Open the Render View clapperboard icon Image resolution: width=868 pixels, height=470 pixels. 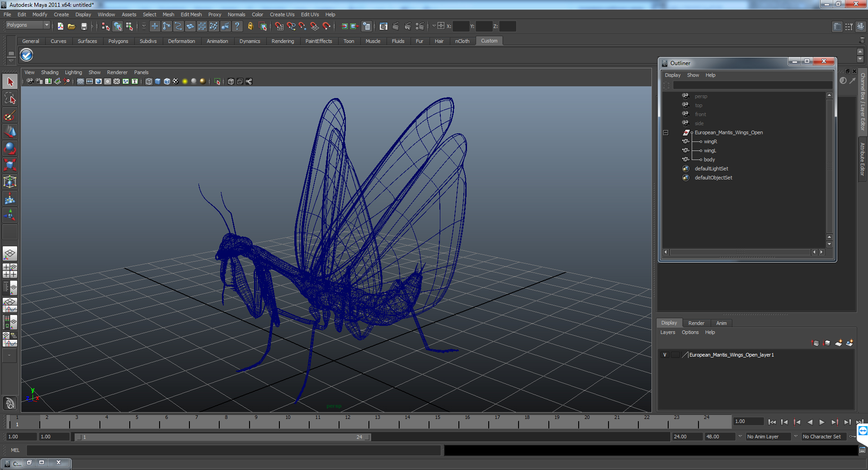pyautogui.click(x=383, y=26)
